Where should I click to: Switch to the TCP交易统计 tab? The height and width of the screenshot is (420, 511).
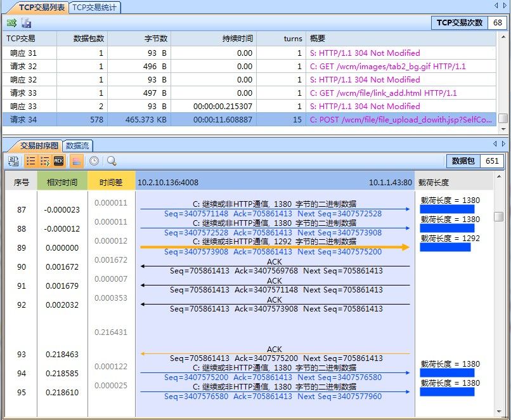point(94,8)
